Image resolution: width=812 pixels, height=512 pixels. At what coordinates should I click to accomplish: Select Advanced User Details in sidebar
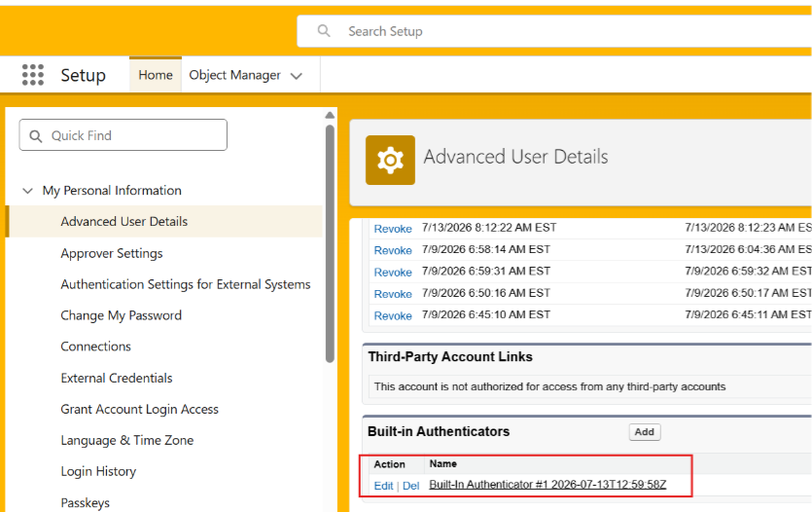pos(124,221)
